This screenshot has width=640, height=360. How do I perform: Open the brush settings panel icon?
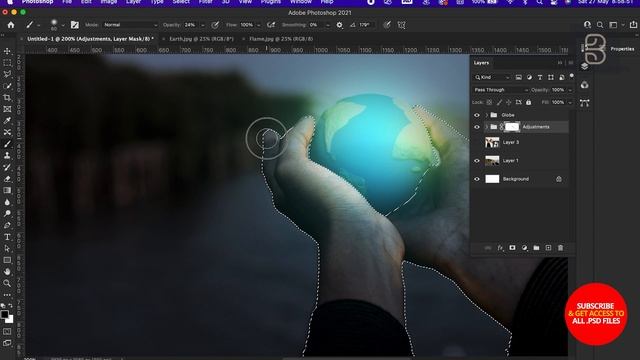[x=75, y=25]
